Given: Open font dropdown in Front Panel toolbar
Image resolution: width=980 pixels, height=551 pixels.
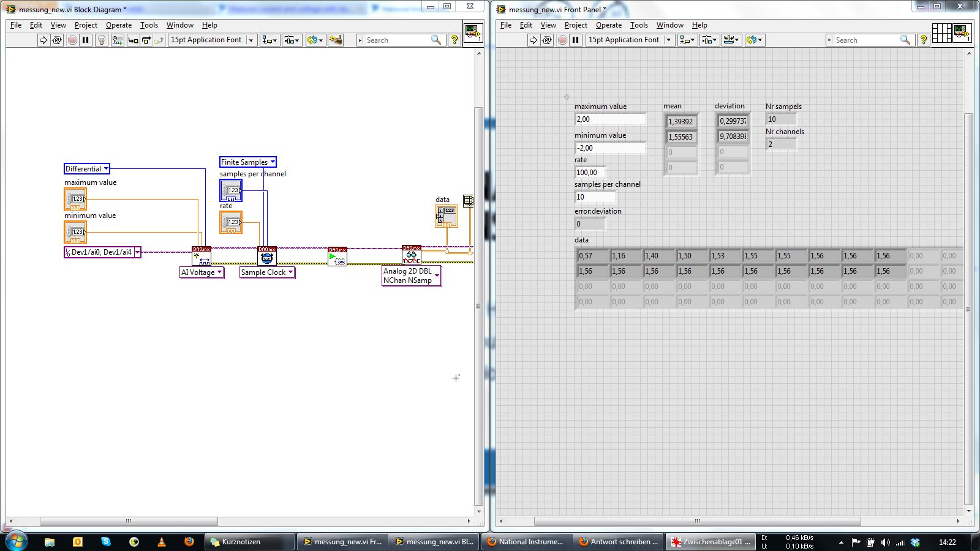Looking at the screenshot, I should [630, 40].
